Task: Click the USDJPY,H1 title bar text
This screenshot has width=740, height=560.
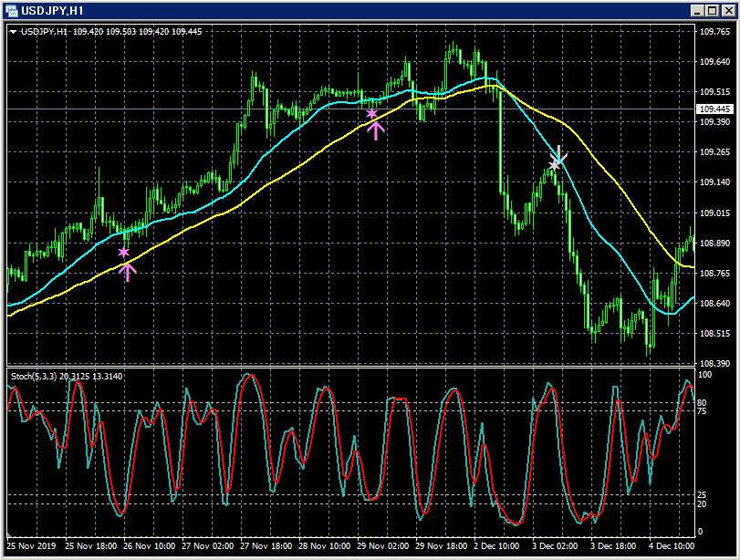Action: pyautogui.click(x=52, y=10)
